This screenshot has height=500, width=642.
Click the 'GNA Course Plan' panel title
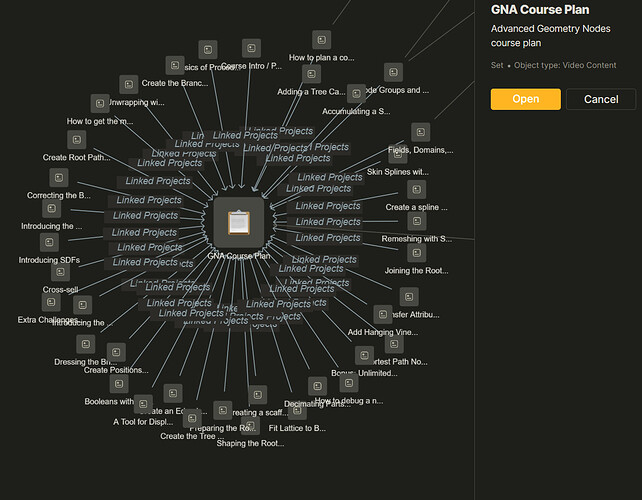pos(540,10)
